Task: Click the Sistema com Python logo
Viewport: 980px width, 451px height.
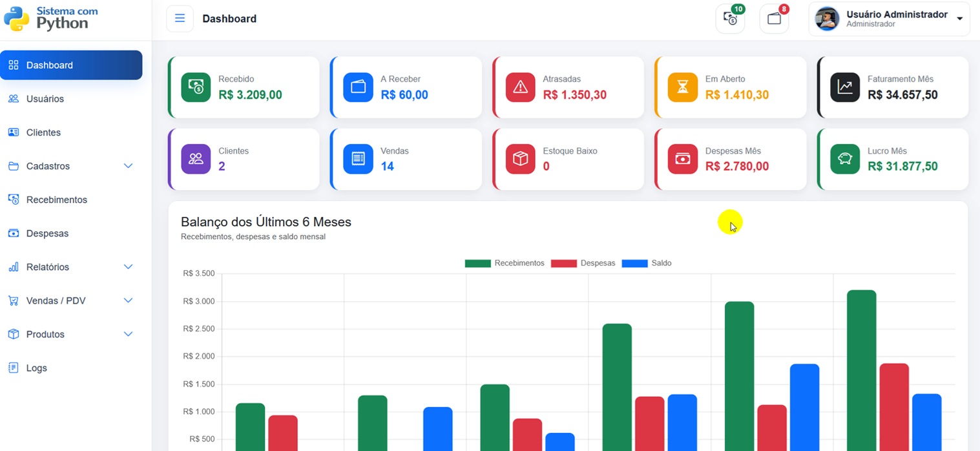Action: click(x=51, y=19)
